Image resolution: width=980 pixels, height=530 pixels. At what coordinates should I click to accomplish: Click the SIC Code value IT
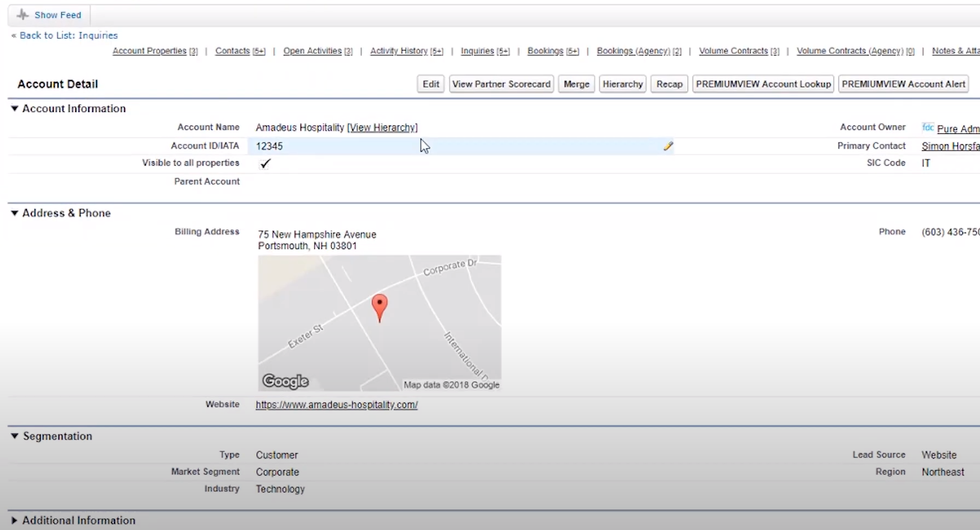926,163
